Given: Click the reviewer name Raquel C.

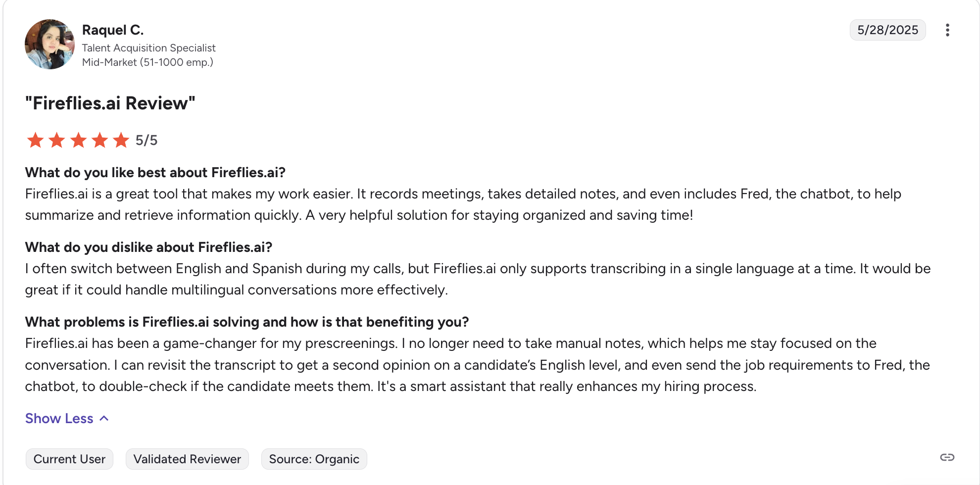Looking at the screenshot, I should pos(113,30).
